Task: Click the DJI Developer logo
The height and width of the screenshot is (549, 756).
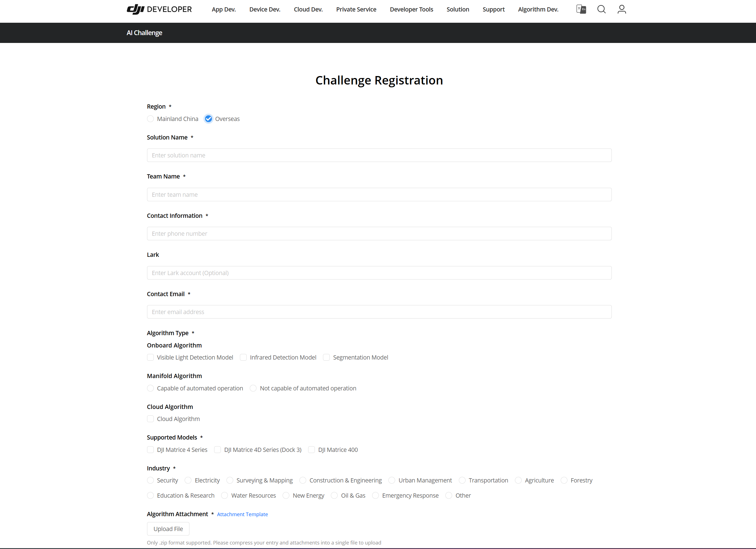Action: (x=159, y=9)
